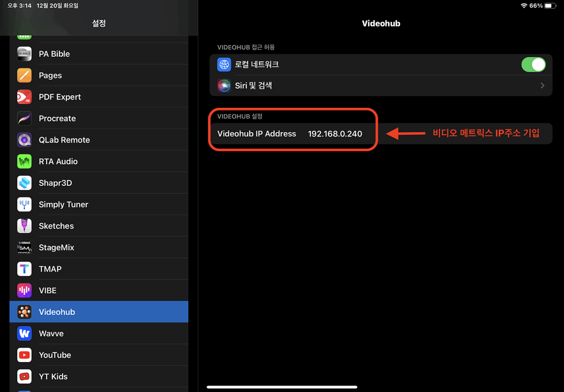Image resolution: width=564 pixels, height=392 pixels.
Task: Open the Wavve app icon
Action: (24, 333)
